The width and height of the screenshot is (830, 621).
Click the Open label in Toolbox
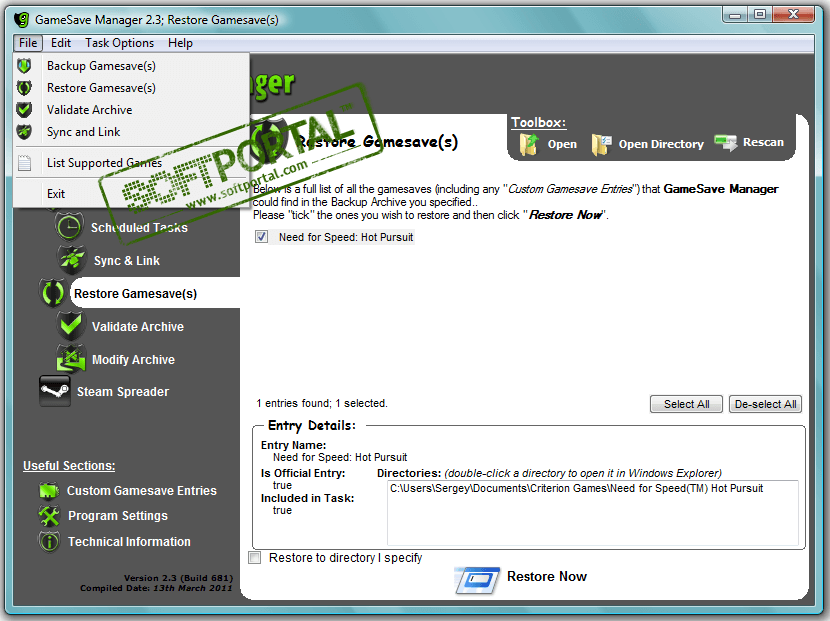(x=562, y=144)
